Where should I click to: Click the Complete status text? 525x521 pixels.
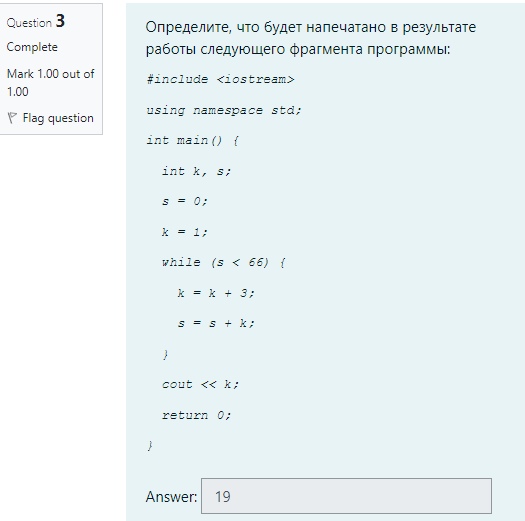point(32,47)
